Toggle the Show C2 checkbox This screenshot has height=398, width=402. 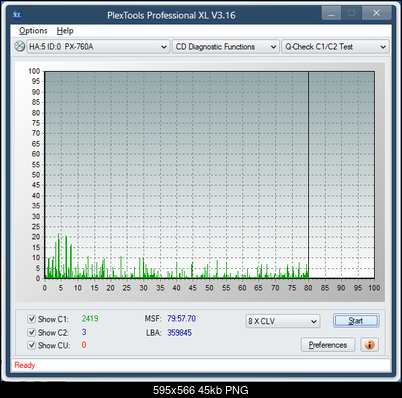coord(31,332)
